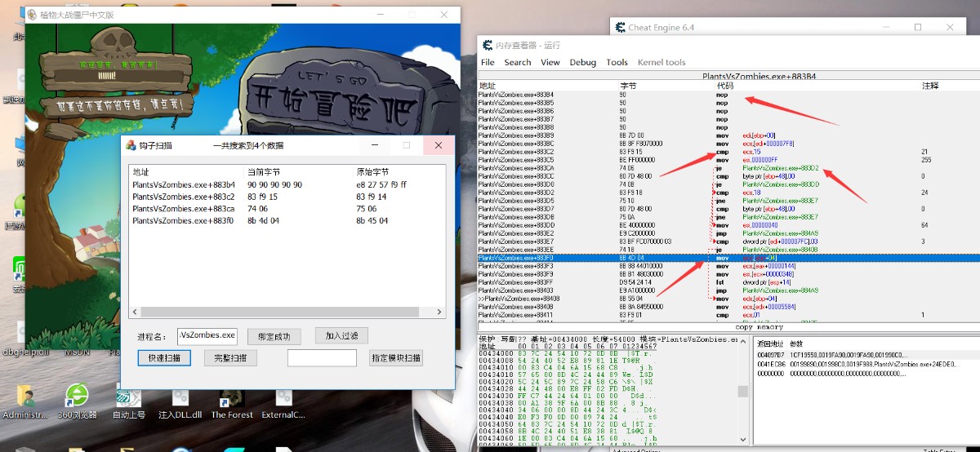This screenshot has width=980, height=452.
Task: Select stack row 0041EC96
Action: click(866, 363)
